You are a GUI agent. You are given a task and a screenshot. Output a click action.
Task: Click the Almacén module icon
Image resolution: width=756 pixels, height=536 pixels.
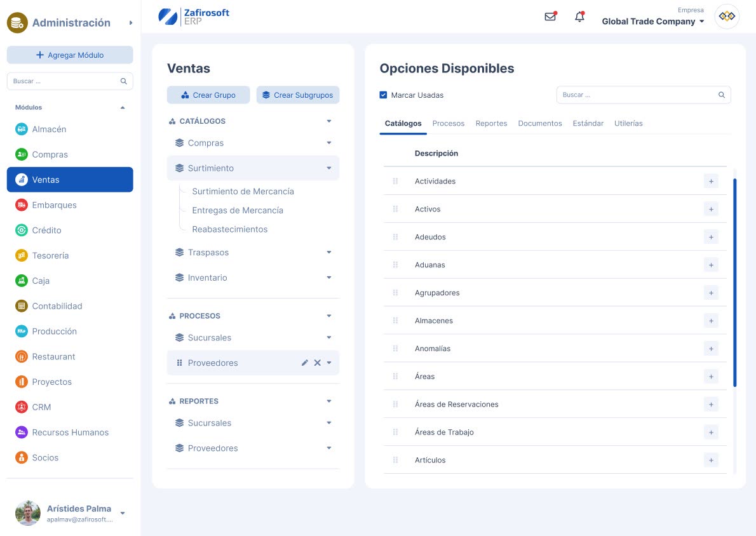click(21, 129)
